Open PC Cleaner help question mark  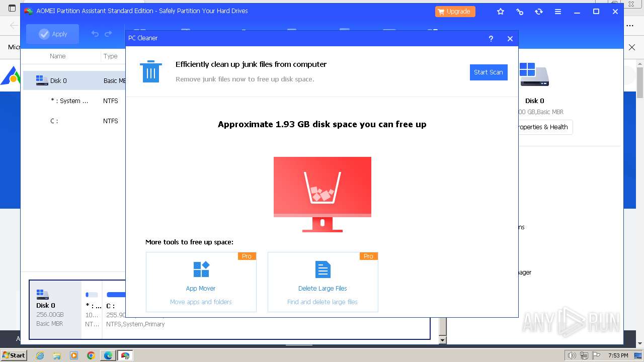pos(491,39)
